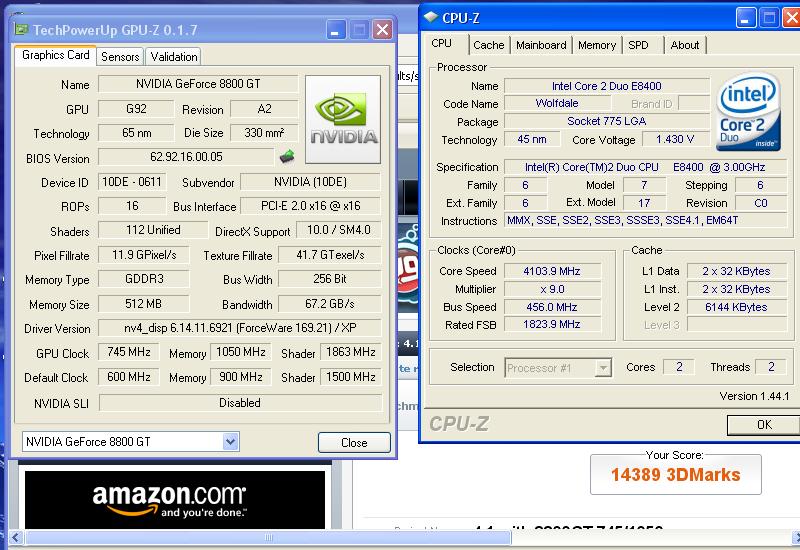Click the processor name Intel Core 2 Duo E8400

point(607,86)
